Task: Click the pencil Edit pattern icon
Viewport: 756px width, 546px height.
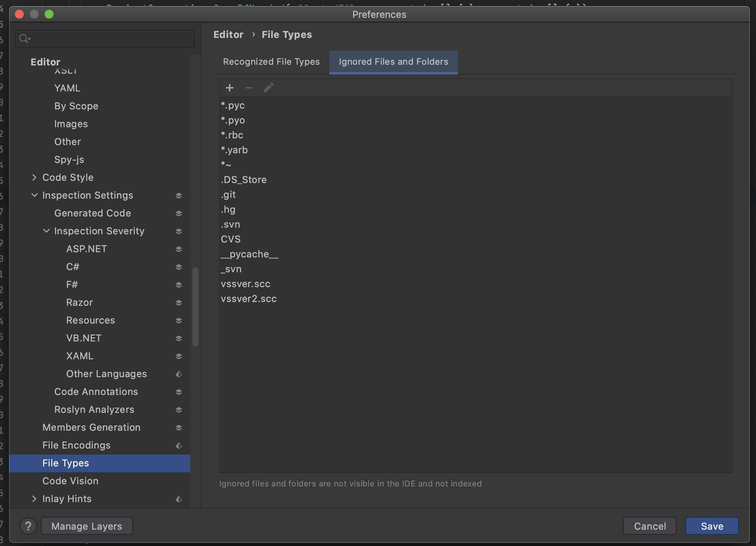Action: click(268, 88)
